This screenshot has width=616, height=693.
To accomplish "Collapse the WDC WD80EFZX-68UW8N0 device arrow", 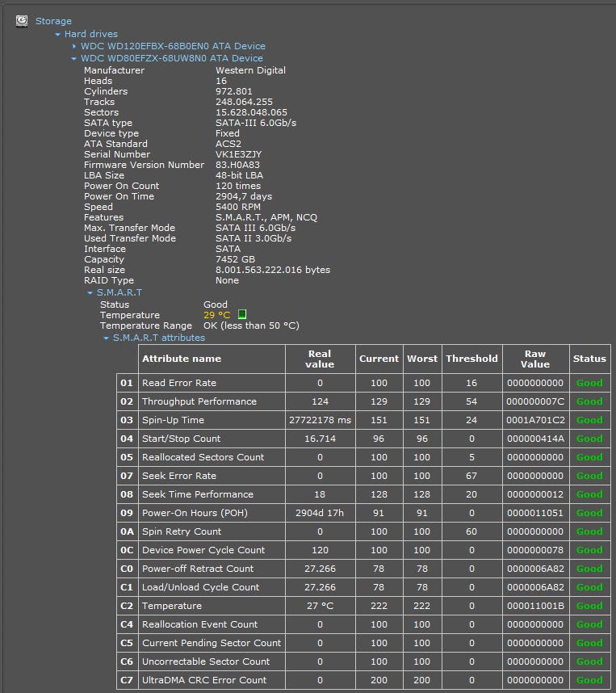I will pos(74,59).
